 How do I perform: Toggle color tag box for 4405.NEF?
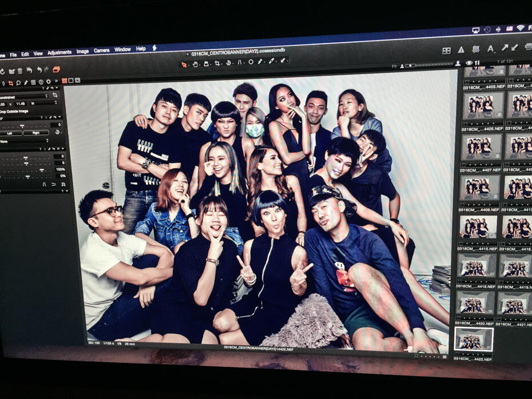click(x=466, y=124)
